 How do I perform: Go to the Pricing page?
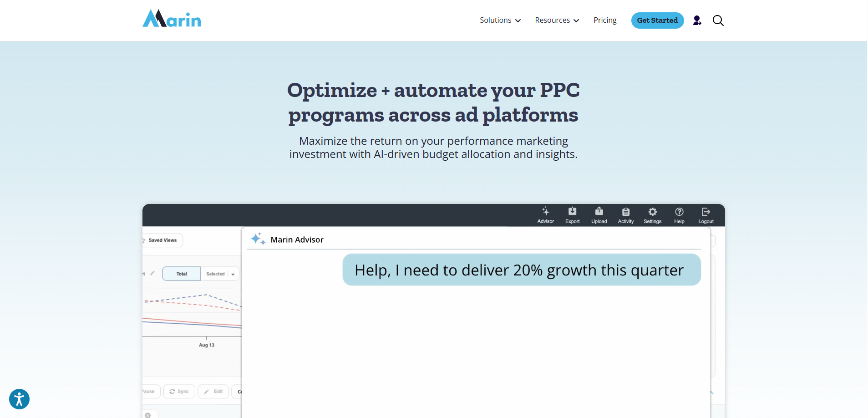pyautogui.click(x=605, y=20)
